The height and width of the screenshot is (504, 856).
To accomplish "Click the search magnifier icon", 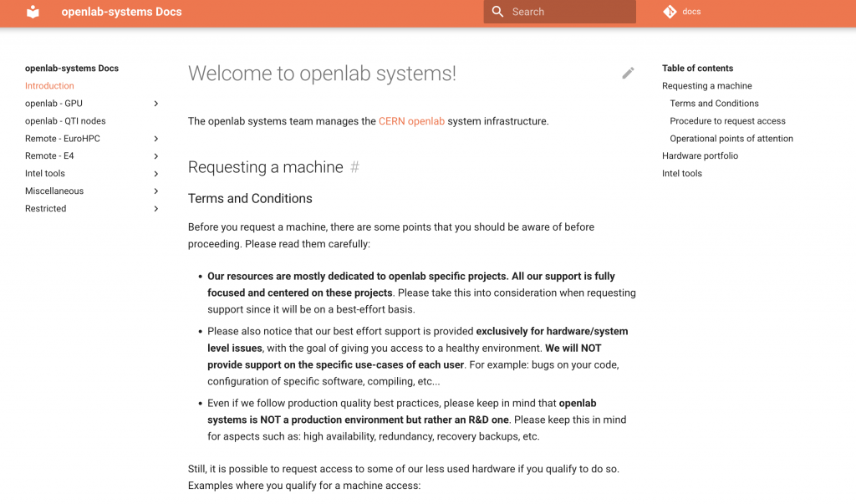I will click(x=497, y=12).
